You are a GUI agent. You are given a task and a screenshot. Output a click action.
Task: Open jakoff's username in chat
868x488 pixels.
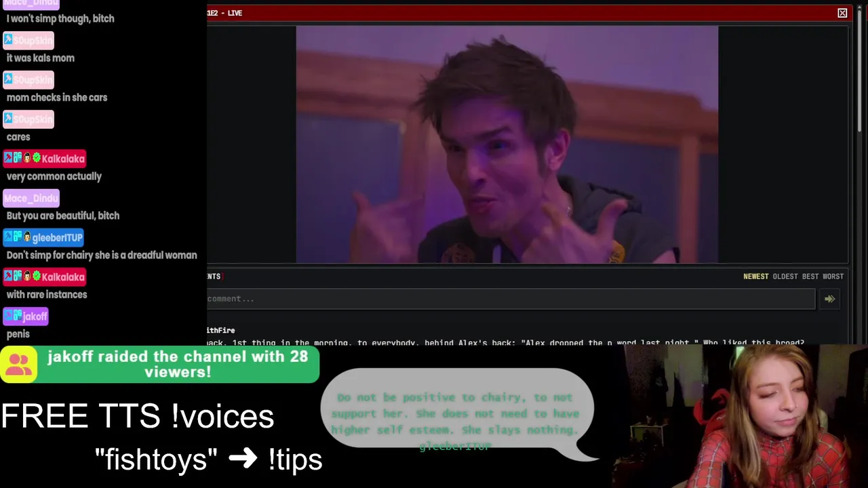point(35,317)
